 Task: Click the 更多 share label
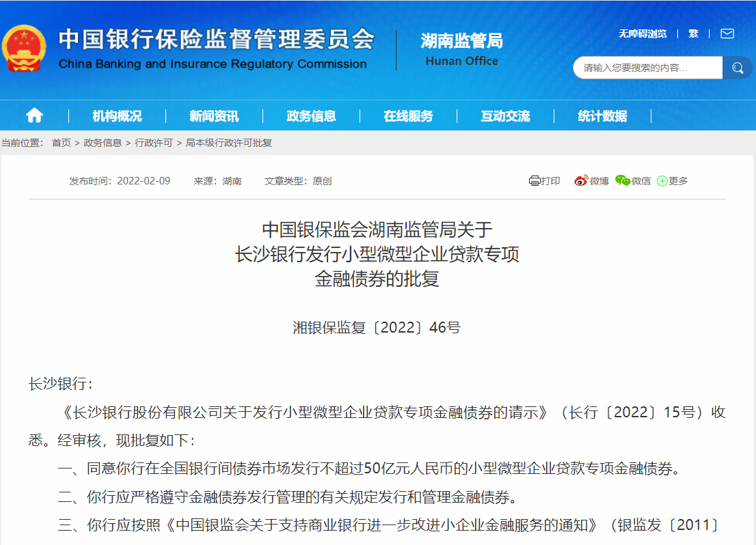pyautogui.click(x=678, y=181)
